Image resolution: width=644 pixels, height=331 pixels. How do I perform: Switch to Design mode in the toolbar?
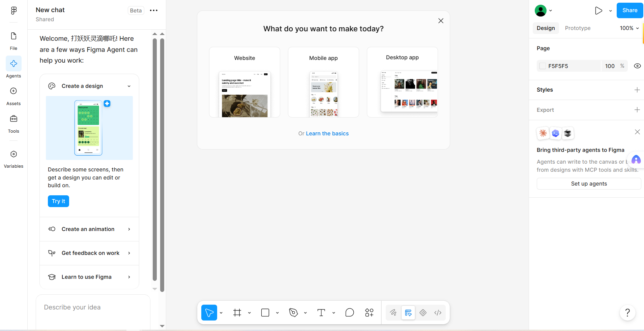pyautogui.click(x=408, y=313)
